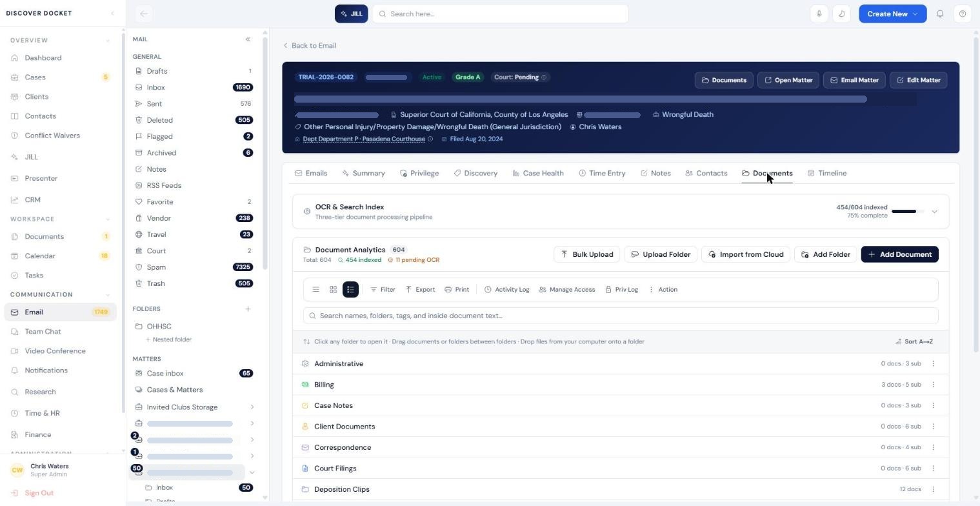Open the Case Health tab

click(x=538, y=173)
